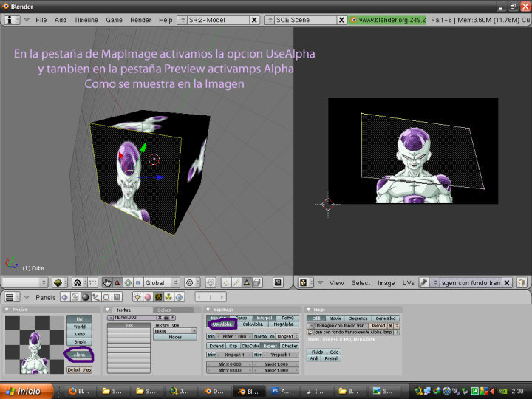Open Script context button in Panels
532x399 pixels.
pos(75,297)
